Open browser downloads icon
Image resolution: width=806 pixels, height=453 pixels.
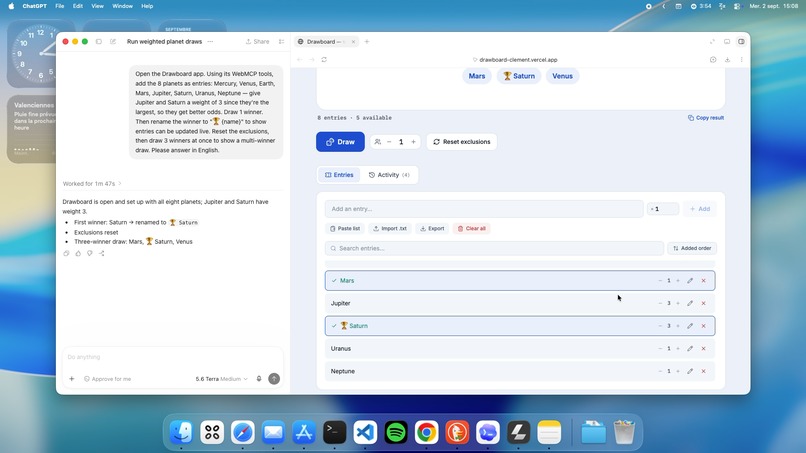coord(727,60)
